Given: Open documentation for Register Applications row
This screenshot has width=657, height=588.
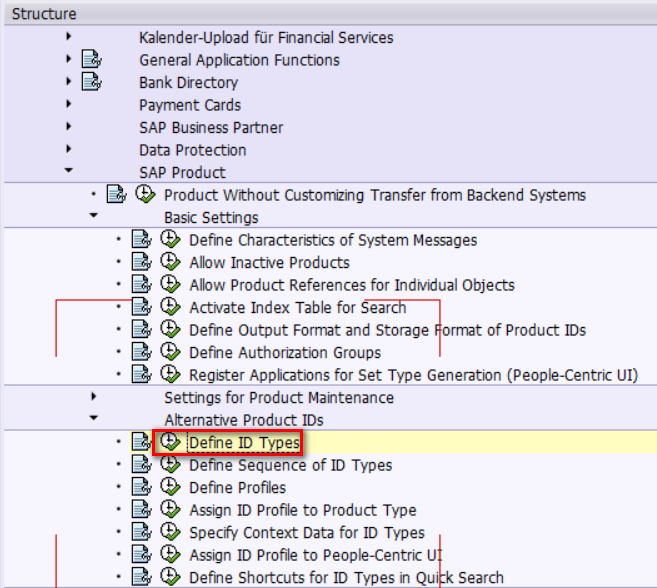Looking at the screenshot, I should click(142, 374).
